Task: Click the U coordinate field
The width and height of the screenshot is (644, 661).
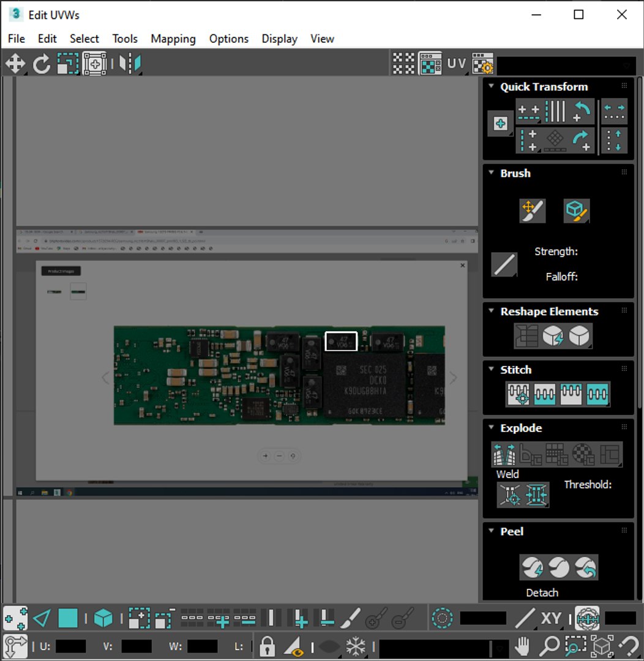Action: [x=71, y=646]
